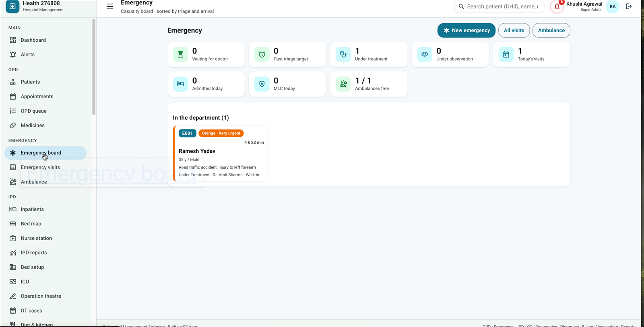Click the Orange · Very urgent tag

(221, 133)
